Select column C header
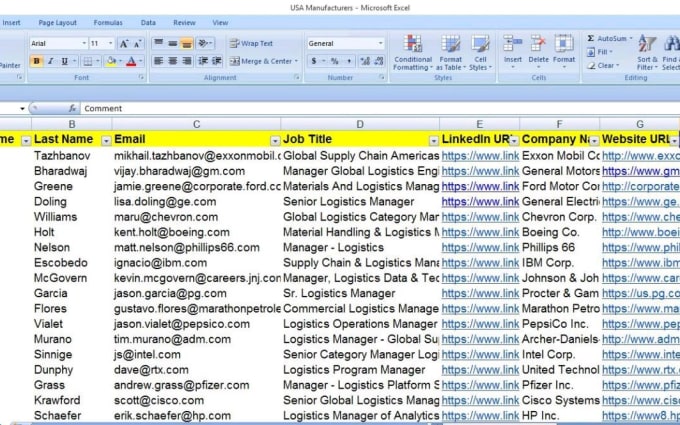This screenshot has height=425, width=680. point(196,124)
